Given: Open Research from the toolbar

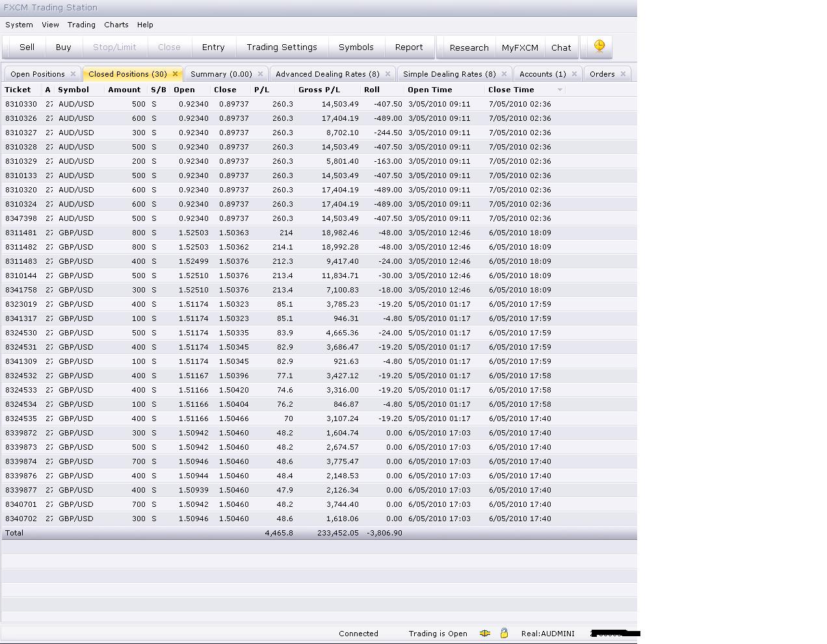Looking at the screenshot, I should (x=469, y=47).
